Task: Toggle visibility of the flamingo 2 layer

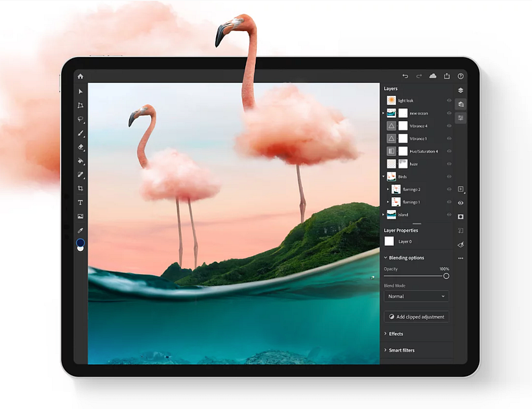Action: tap(448, 189)
